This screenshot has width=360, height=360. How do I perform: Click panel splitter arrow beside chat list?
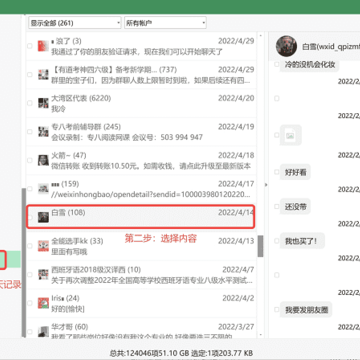coord(266,184)
